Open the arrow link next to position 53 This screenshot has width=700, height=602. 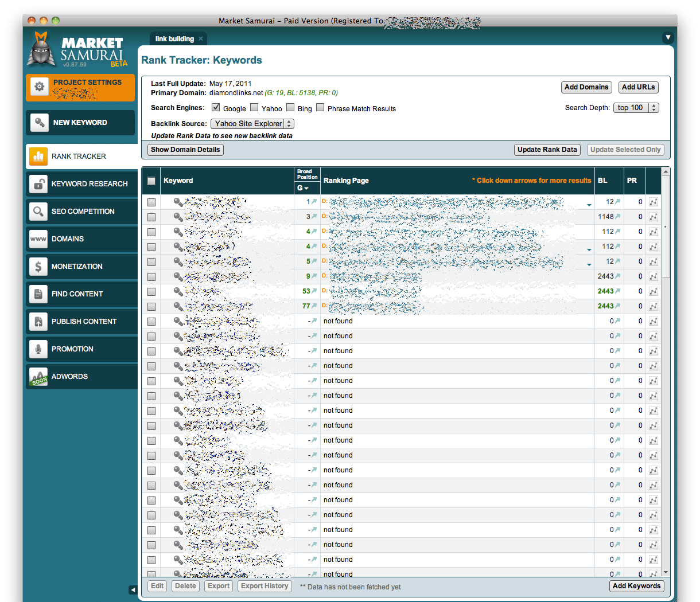click(314, 291)
